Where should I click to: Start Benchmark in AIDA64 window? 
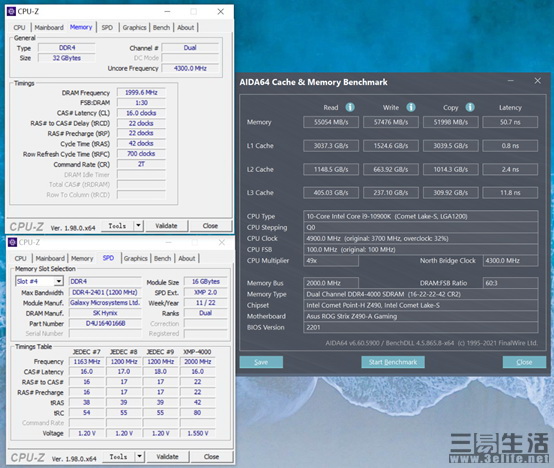(393, 362)
